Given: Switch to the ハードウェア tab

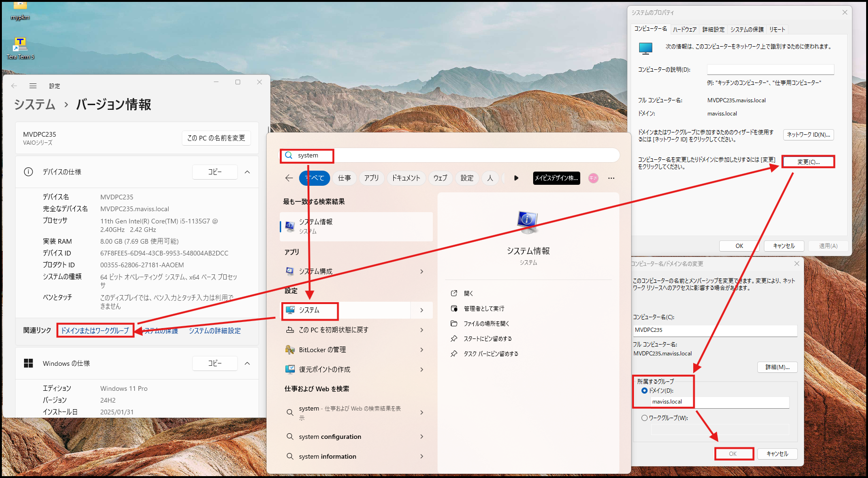Looking at the screenshot, I should point(684,29).
